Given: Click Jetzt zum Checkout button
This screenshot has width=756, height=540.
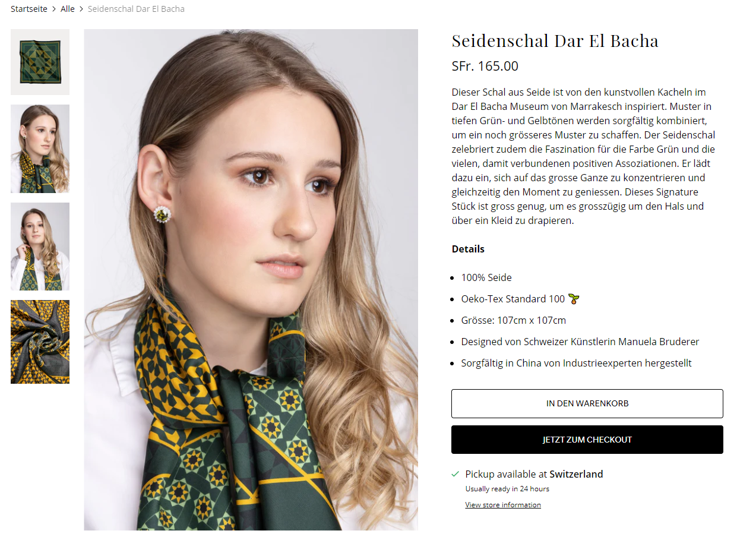Looking at the screenshot, I should point(587,440).
